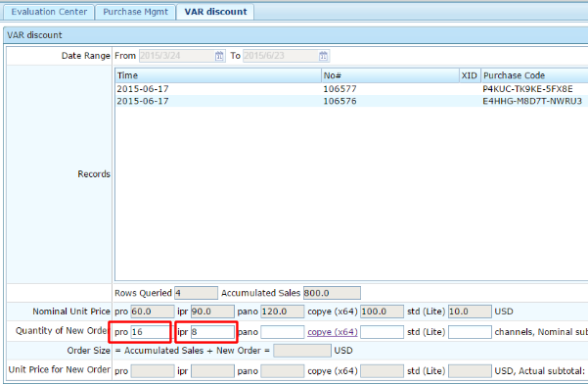
Task: Select purchase code P4KUC-TK9KE-5FX8E
Action: click(527, 89)
